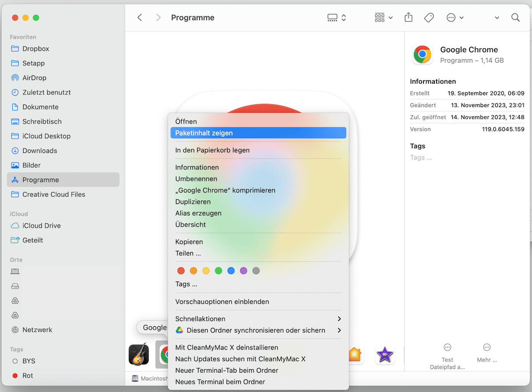
Task: Choose "Google Chrome" komprimieren
Action: tap(258, 190)
